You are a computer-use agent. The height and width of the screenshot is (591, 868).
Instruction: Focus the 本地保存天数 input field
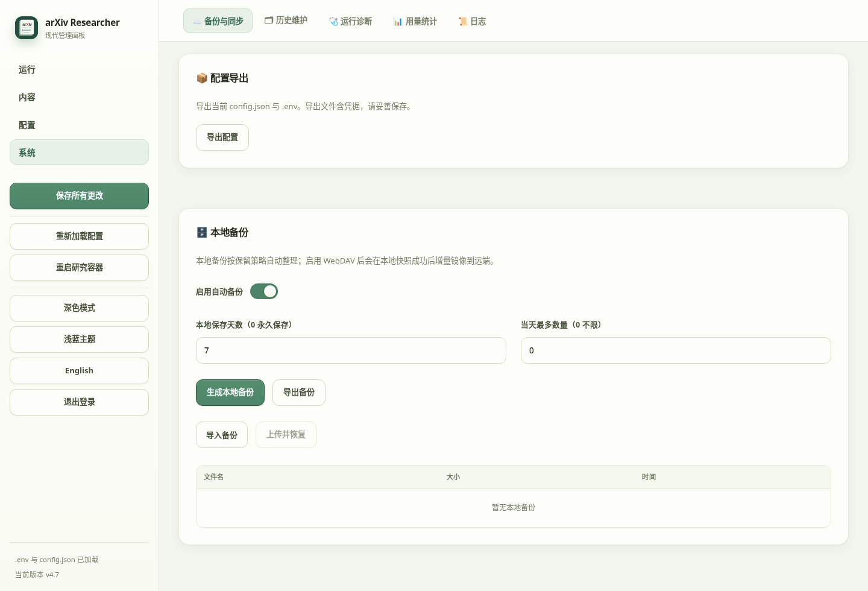[351, 350]
